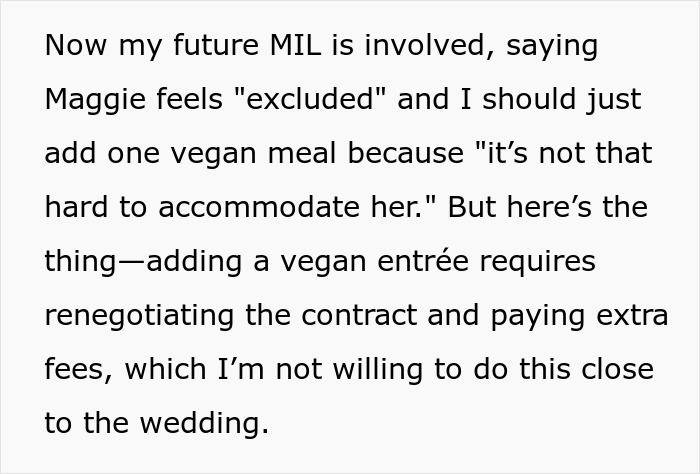Click the abbreviation "MIL" in first line

[297, 46]
